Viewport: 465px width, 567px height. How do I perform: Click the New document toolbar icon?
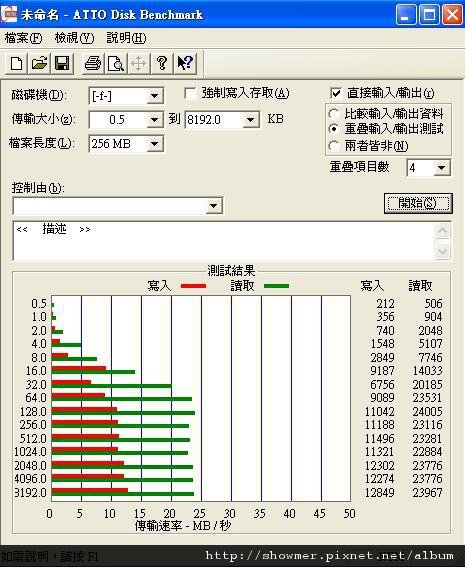pos(17,64)
